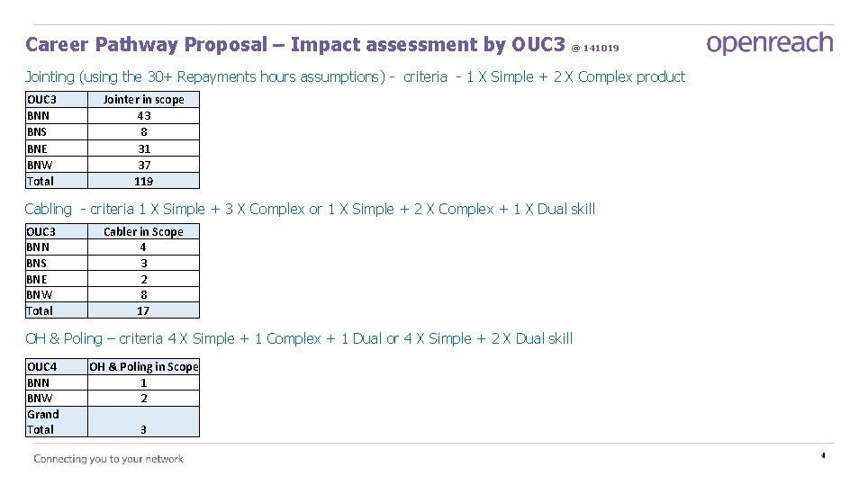Select the Grand Total label cell
The width and height of the screenshot is (868, 485).
tap(57, 422)
